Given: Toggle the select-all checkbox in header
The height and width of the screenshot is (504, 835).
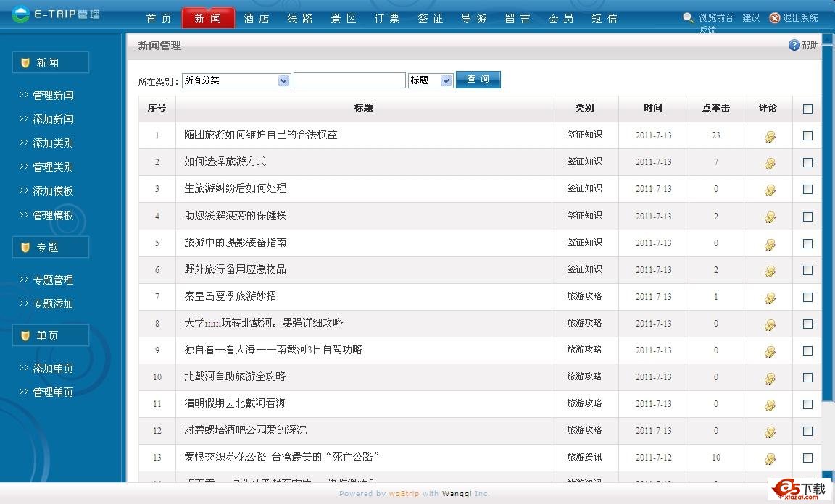Looking at the screenshot, I should 807,109.
